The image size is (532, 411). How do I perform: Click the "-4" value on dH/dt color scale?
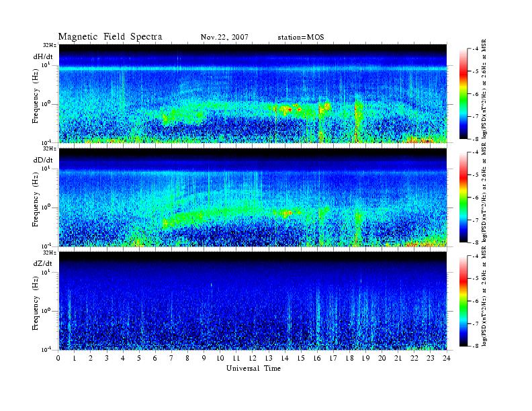pos(475,49)
